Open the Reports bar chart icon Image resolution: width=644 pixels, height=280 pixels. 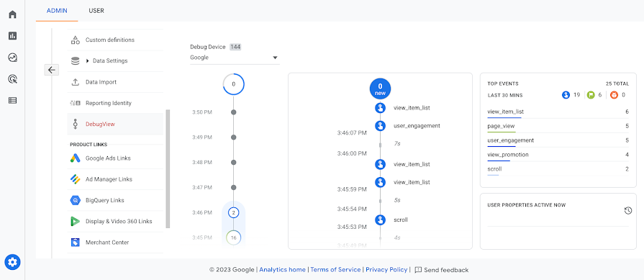[12, 36]
